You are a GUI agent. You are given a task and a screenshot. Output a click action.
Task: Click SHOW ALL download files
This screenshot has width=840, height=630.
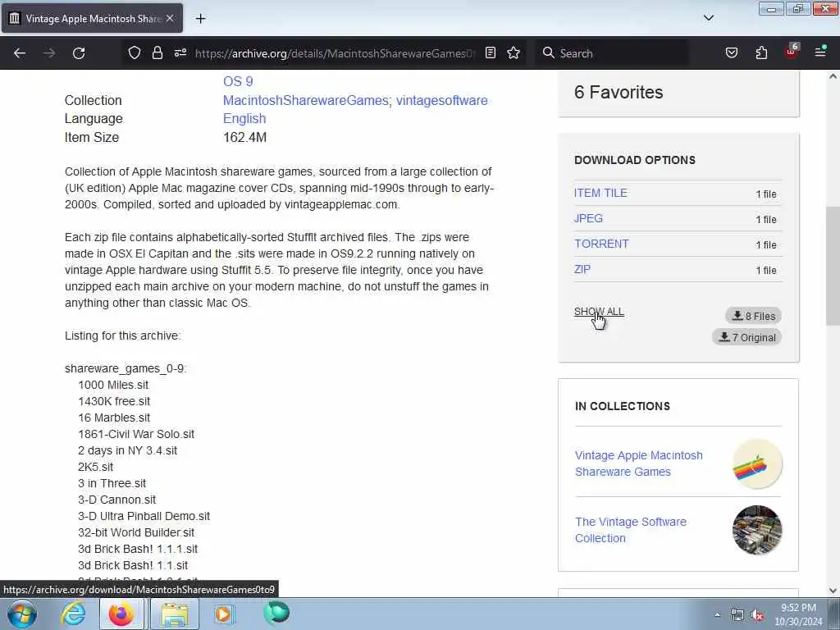click(x=599, y=311)
